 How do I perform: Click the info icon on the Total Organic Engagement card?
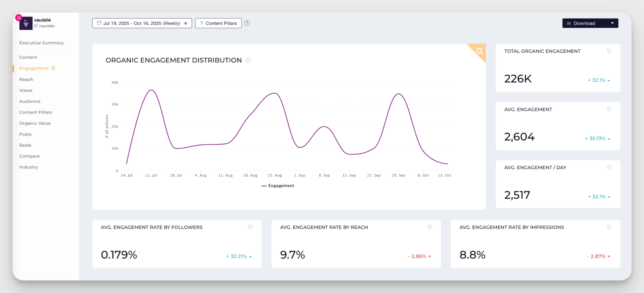609,51
